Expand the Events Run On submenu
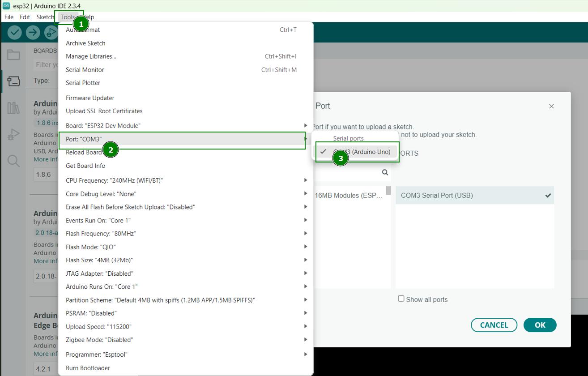 (x=186, y=220)
